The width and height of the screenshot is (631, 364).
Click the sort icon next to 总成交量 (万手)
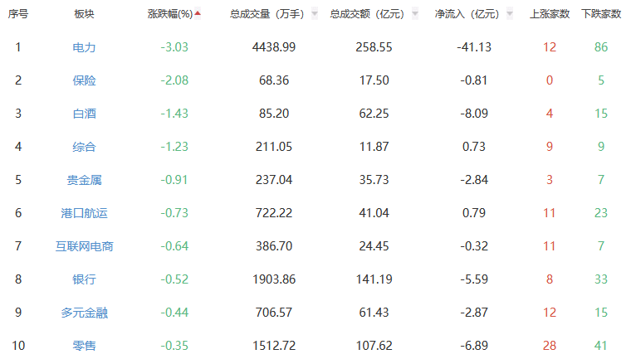coord(314,14)
